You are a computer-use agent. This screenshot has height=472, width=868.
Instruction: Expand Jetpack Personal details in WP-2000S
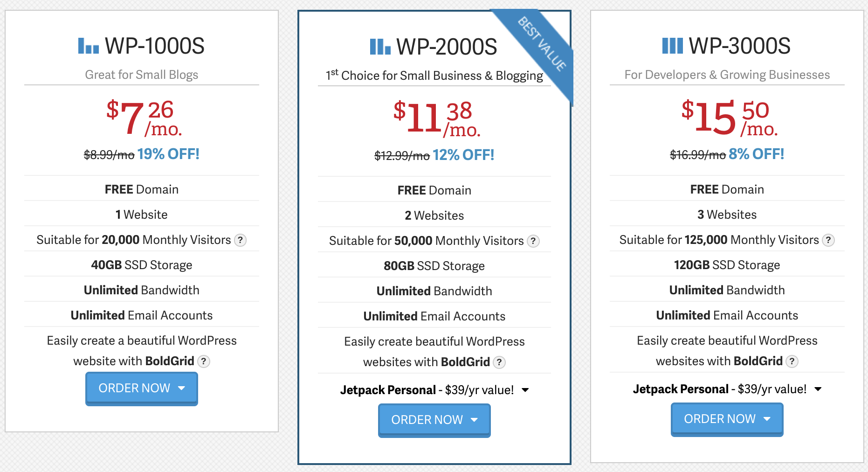(x=525, y=390)
